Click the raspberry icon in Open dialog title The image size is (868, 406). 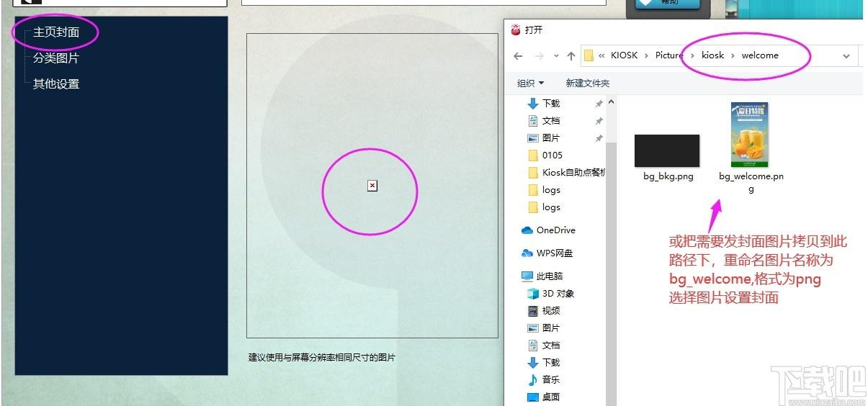(x=516, y=30)
